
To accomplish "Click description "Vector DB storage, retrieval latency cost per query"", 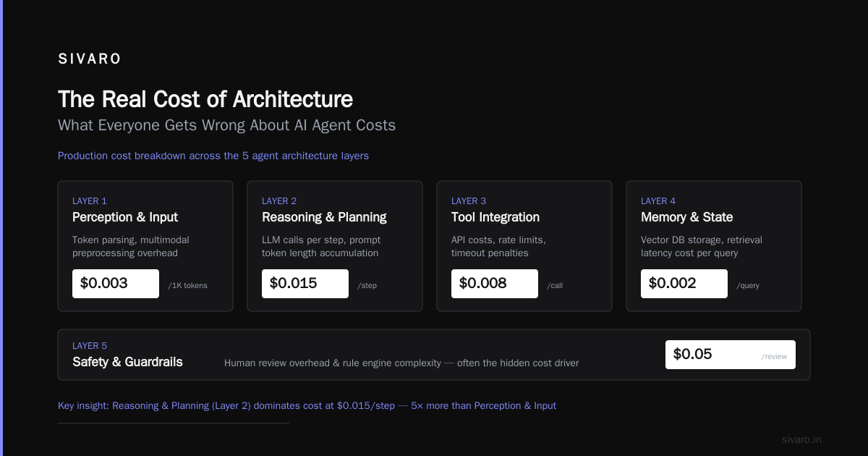I will (702, 247).
